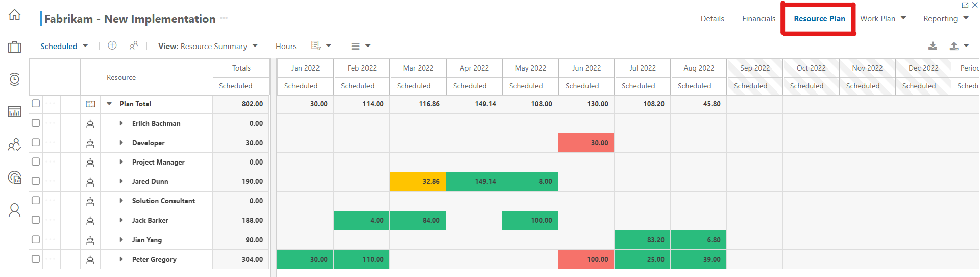Expand the Erlich Bachman row
980x277 pixels.
[x=121, y=123]
